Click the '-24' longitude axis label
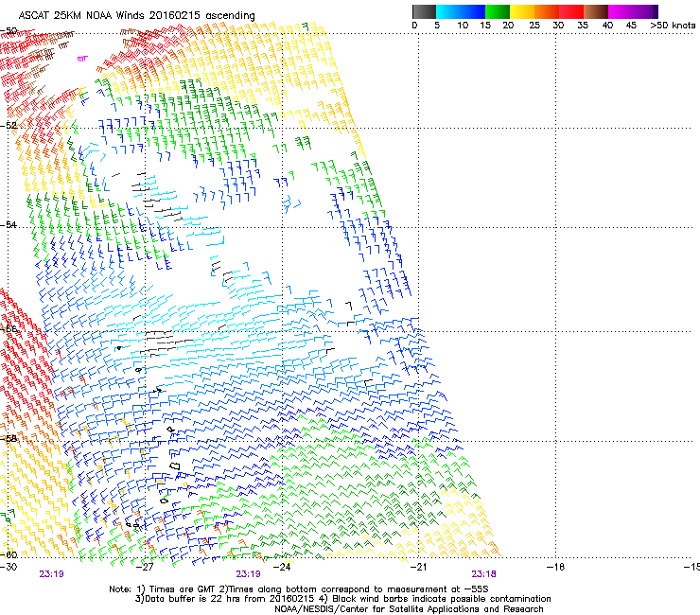 pos(282,567)
